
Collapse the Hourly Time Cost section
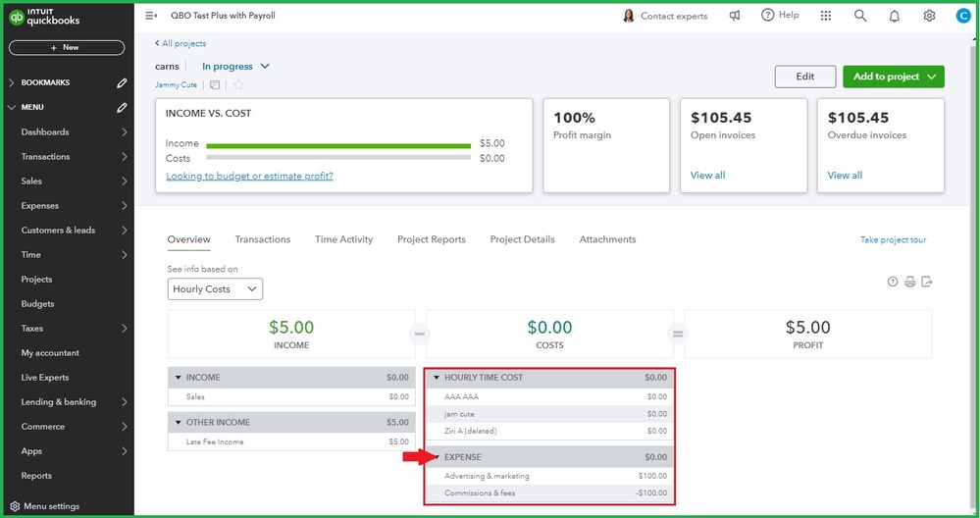[x=437, y=378]
